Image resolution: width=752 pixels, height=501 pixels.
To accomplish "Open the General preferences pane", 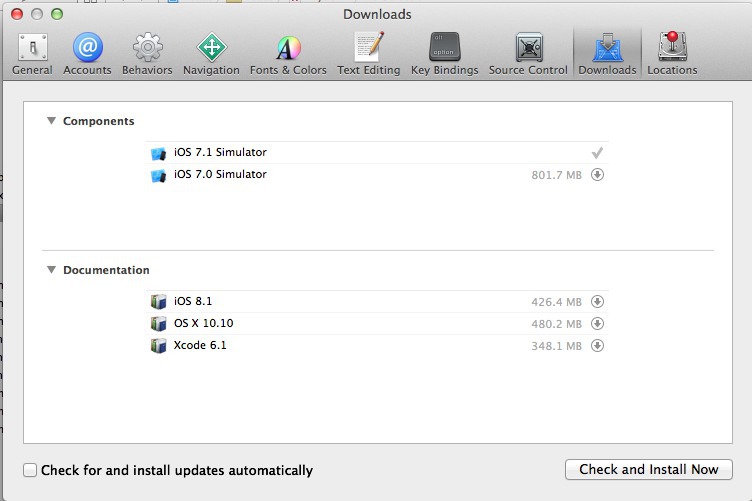I will pyautogui.click(x=32, y=54).
